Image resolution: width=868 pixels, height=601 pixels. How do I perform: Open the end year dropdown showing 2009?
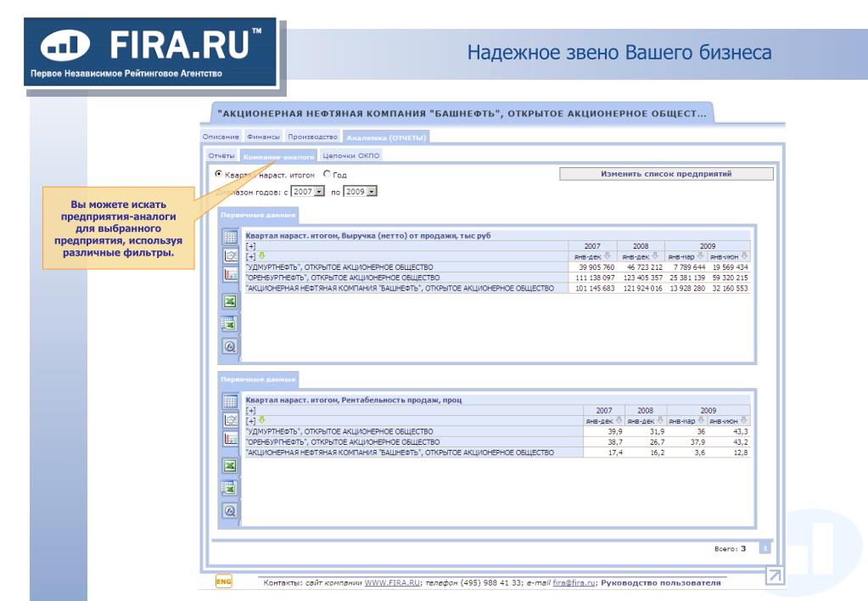pyautogui.click(x=360, y=192)
